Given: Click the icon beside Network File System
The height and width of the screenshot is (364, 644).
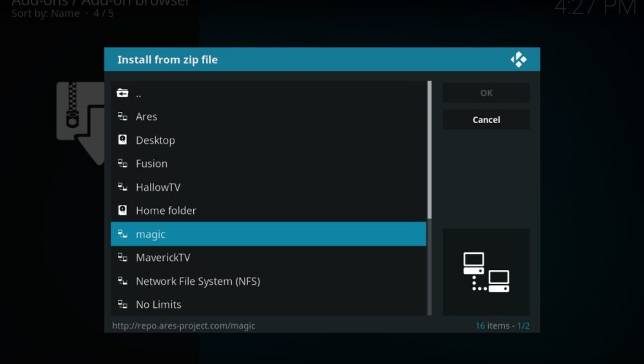Looking at the screenshot, I should (122, 281).
